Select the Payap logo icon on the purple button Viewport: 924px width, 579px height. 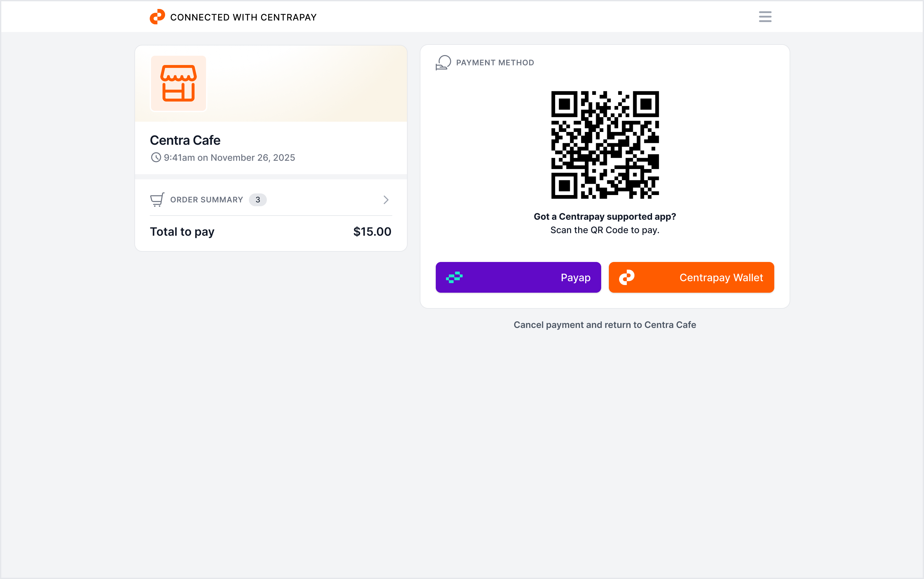point(455,277)
